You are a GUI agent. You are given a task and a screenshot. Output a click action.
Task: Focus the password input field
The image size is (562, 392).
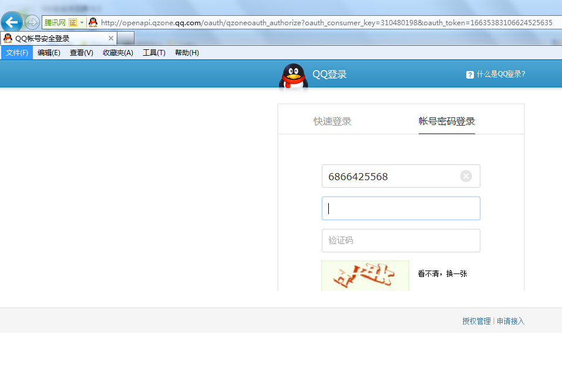401,208
